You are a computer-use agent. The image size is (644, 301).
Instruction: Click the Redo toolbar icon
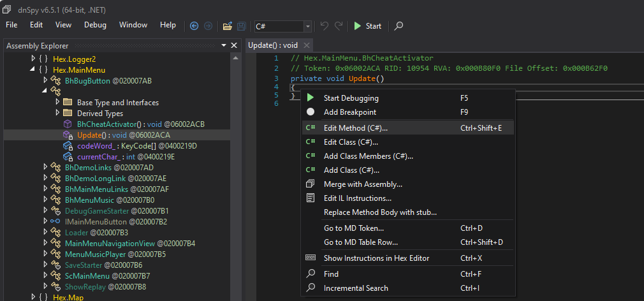[x=339, y=26]
